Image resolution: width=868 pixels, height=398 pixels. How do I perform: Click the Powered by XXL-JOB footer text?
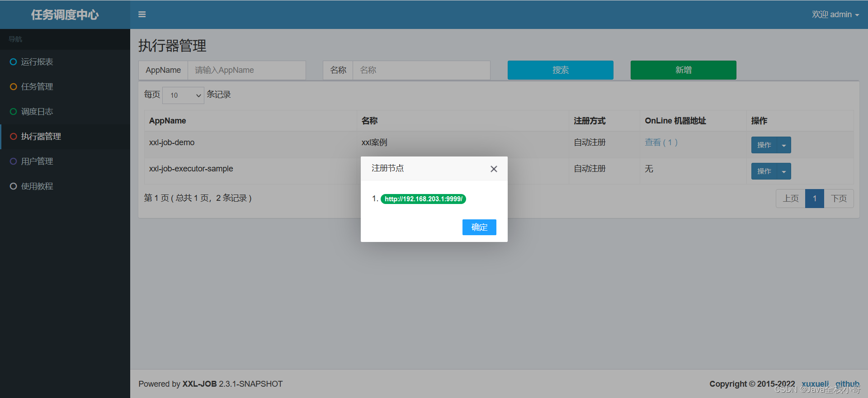coord(210,384)
